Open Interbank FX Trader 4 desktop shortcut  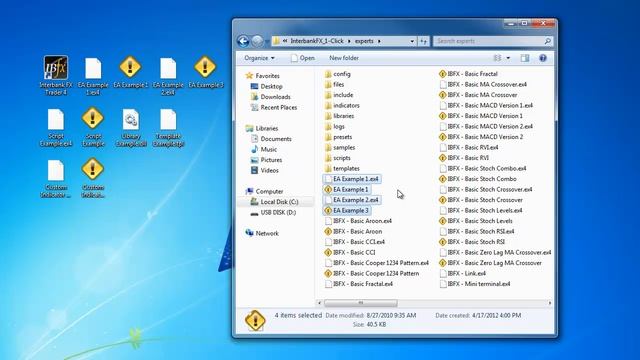point(56,75)
